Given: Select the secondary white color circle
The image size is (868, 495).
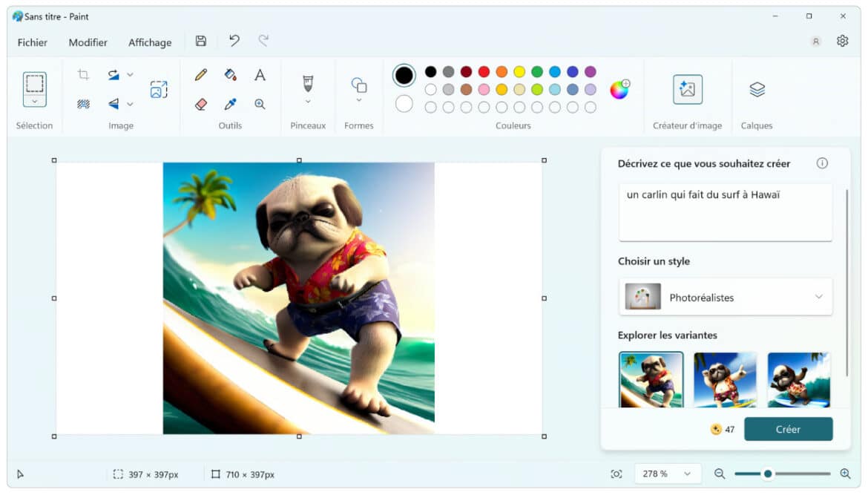Looking at the screenshot, I should pos(404,104).
